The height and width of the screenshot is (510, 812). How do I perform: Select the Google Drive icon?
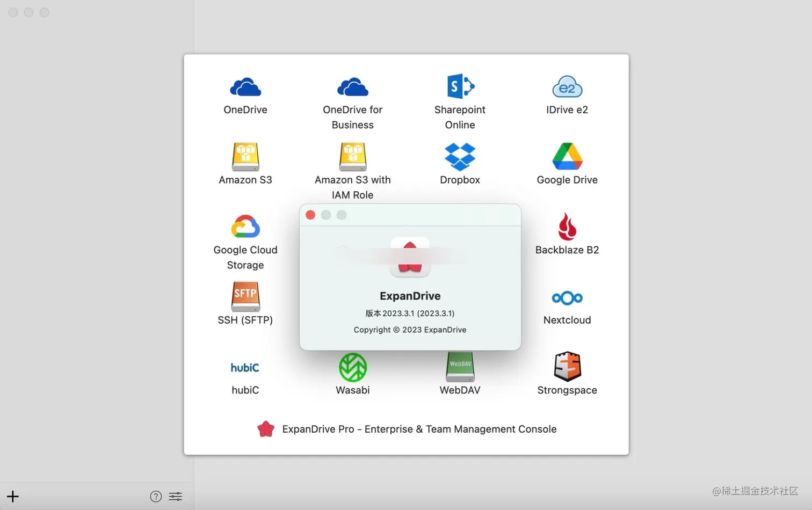567,156
